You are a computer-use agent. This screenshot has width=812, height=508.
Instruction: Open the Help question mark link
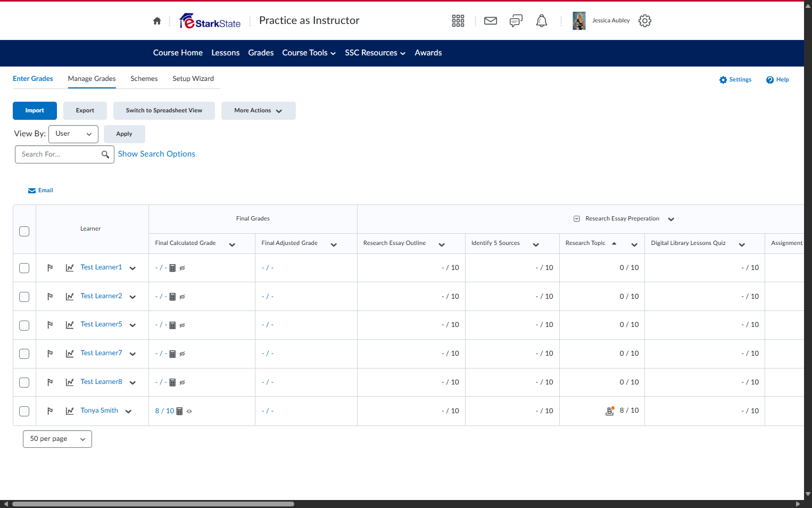[x=777, y=80]
